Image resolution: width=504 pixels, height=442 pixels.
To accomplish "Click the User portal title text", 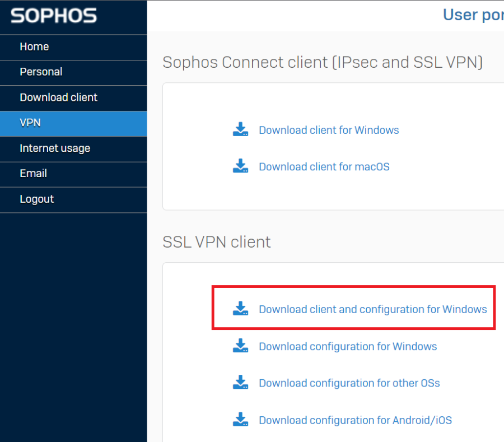I will coord(473,15).
